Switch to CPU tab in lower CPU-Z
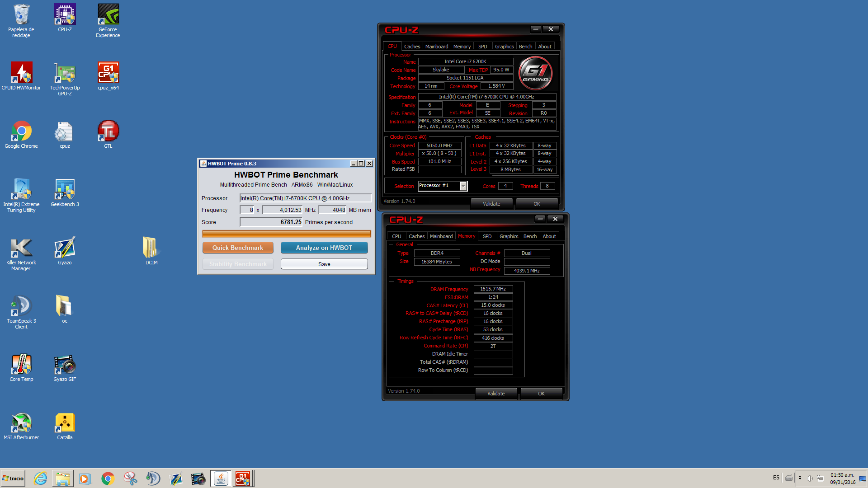This screenshot has height=488, width=868. (396, 236)
